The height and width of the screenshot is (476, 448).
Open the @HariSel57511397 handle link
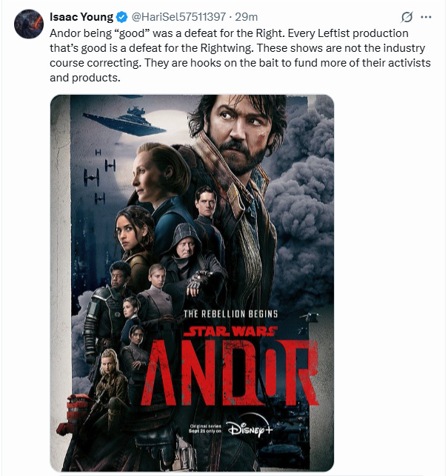click(178, 17)
